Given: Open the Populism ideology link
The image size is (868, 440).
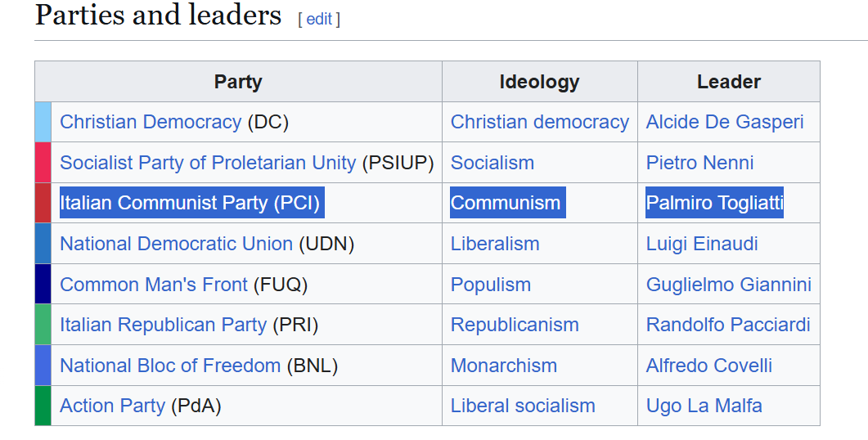Looking at the screenshot, I should click(491, 285).
